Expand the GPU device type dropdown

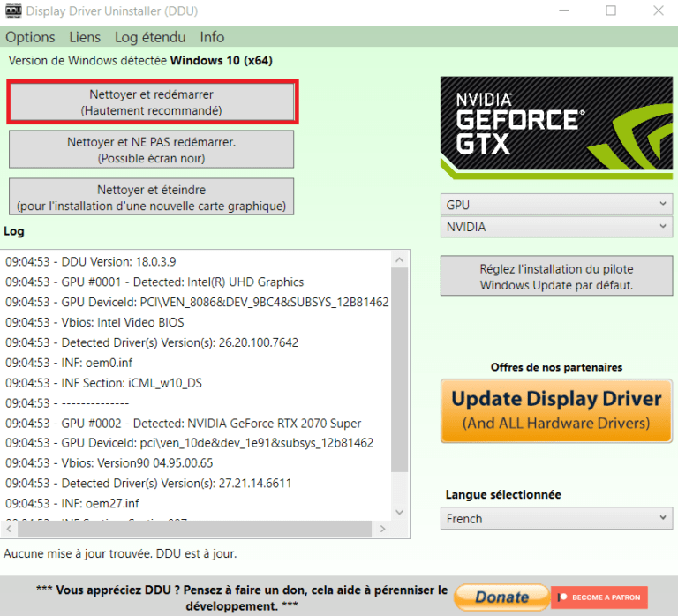coord(556,205)
